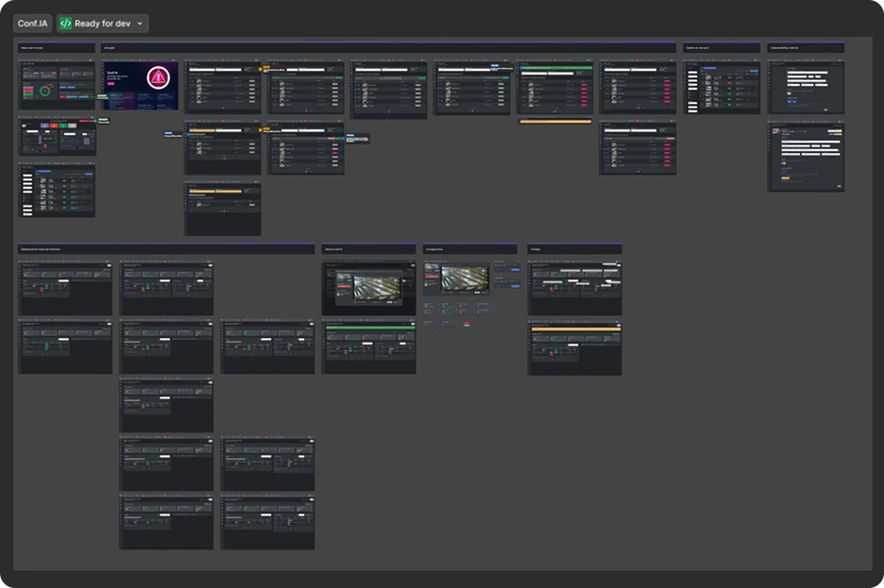
Task: Open the Ready for dev status dropdown
Action: point(102,24)
